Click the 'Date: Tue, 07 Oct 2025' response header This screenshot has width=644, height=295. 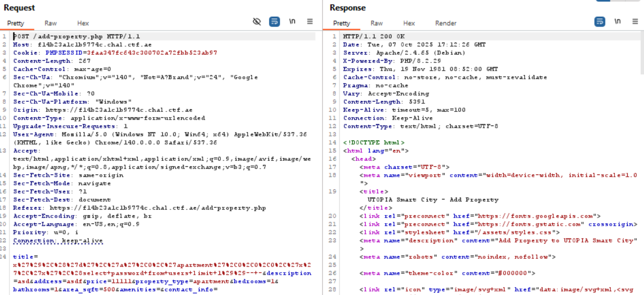(x=415, y=45)
